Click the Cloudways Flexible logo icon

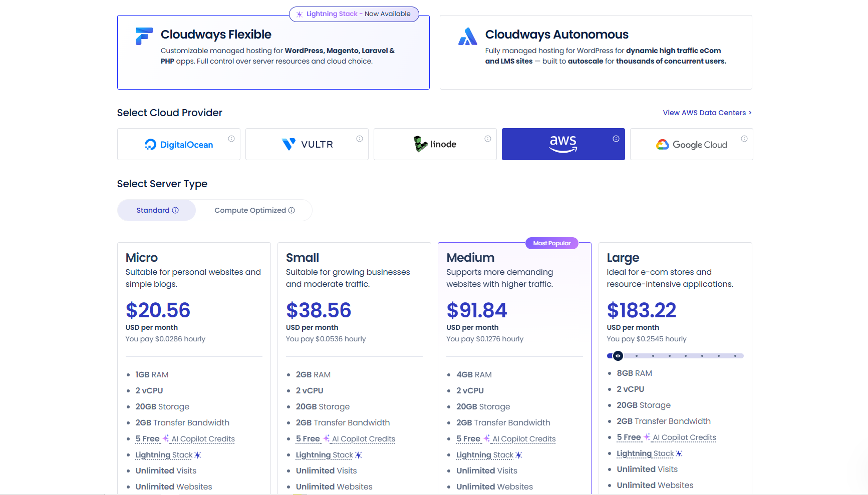click(x=144, y=36)
